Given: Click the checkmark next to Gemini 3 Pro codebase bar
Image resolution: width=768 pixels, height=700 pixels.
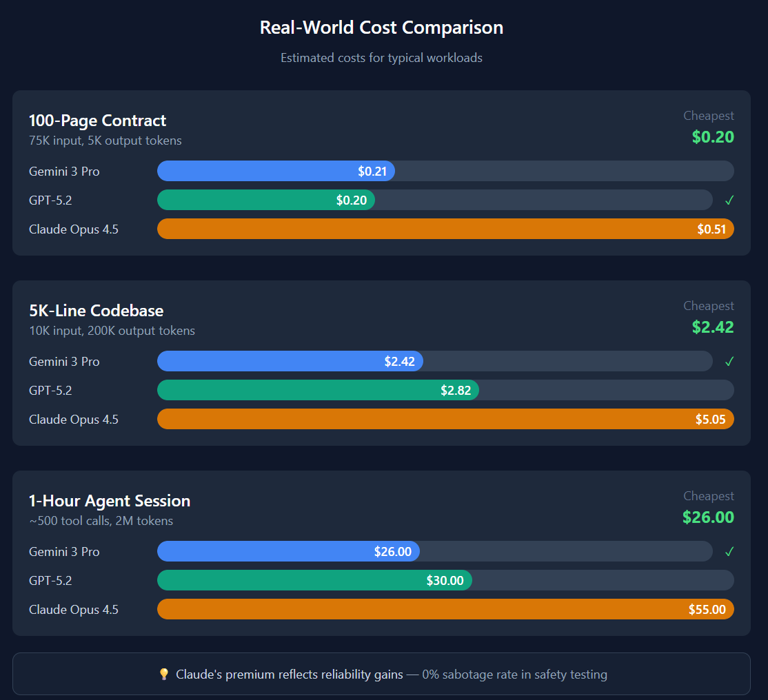Looking at the screenshot, I should click(729, 361).
